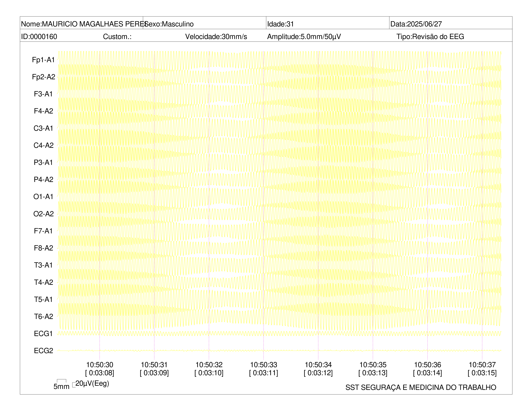The width and height of the screenshot is (532, 411).
Task: Select the ECG1 channel label
Action: (x=43, y=334)
